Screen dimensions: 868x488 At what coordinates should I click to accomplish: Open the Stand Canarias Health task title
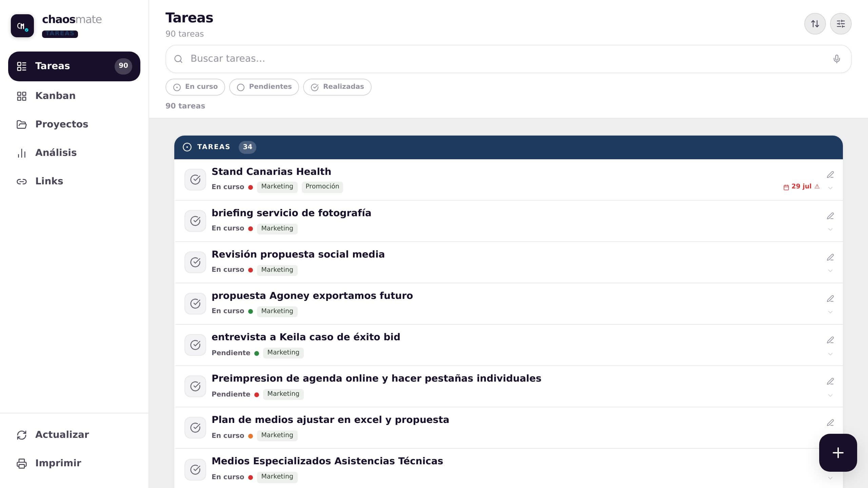click(x=271, y=172)
